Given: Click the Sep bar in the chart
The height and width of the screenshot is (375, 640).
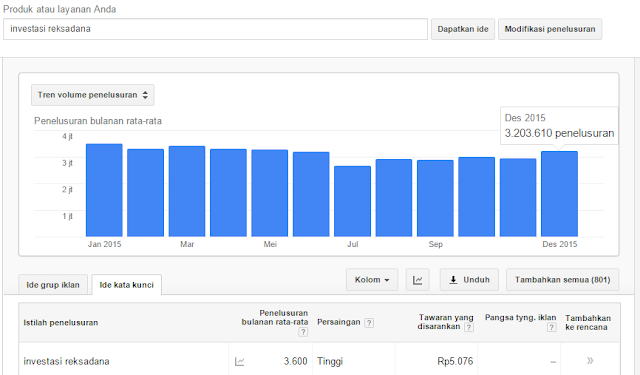Looking at the screenshot, I should [435, 198].
